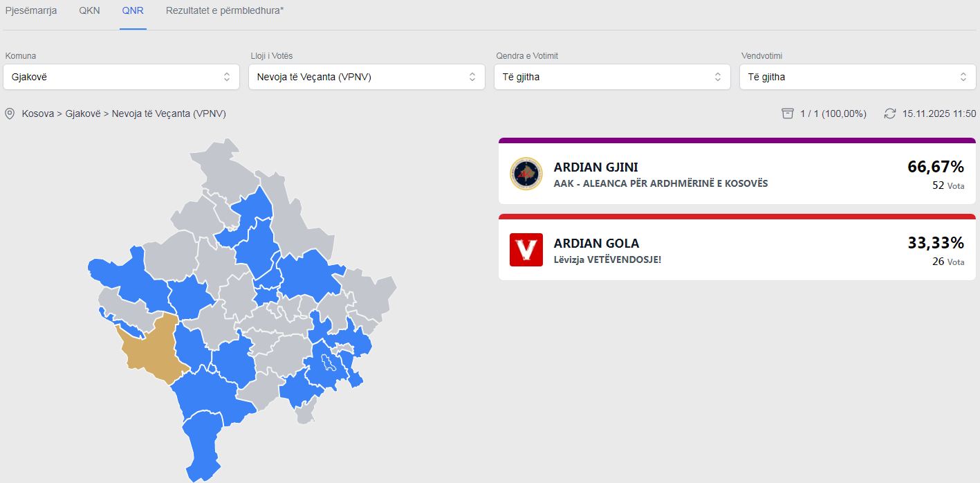This screenshot has width=980, height=483.
Task: Select the QNR tab
Action: (x=133, y=10)
